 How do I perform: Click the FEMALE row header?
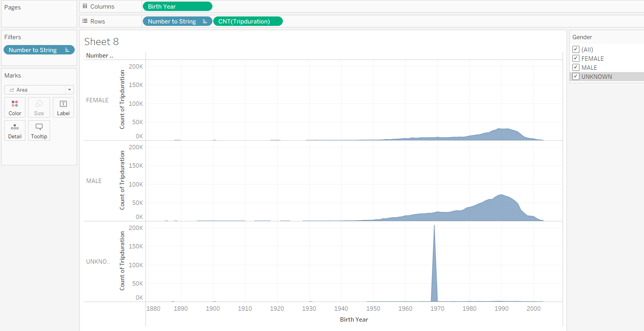(x=97, y=100)
